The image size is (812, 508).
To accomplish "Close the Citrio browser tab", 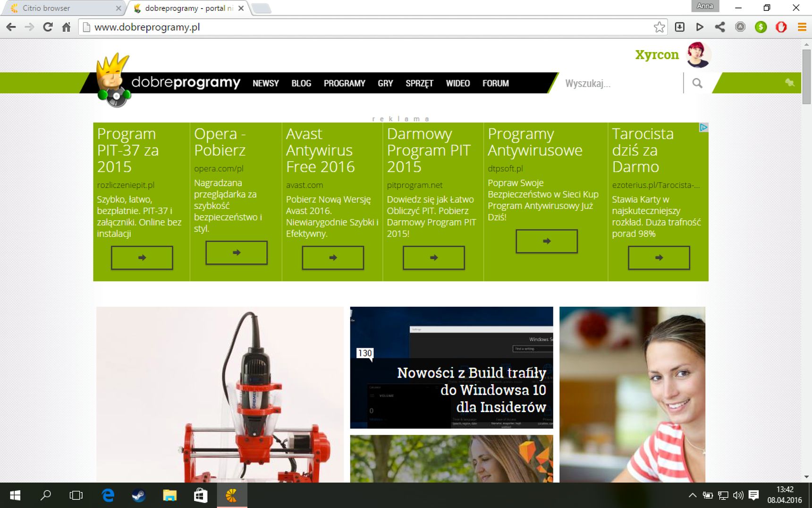I will click(x=118, y=8).
